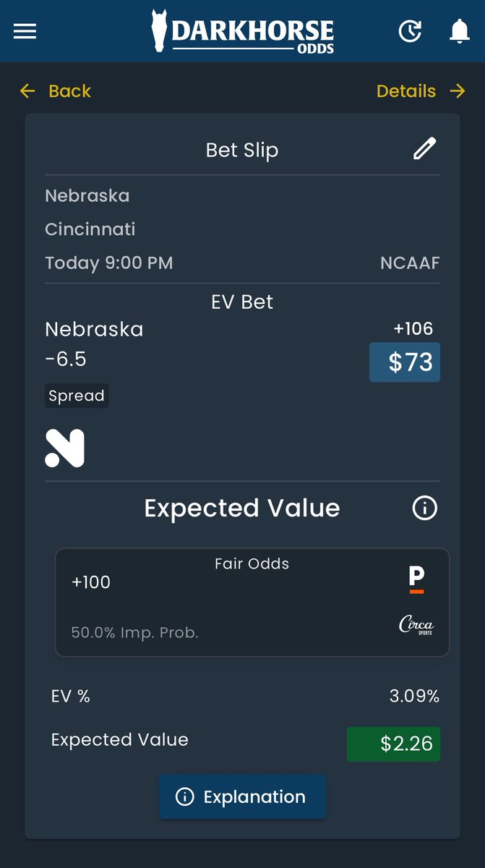This screenshot has height=868, width=485.
Task: Click the Explanation button
Action: click(242, 797)
